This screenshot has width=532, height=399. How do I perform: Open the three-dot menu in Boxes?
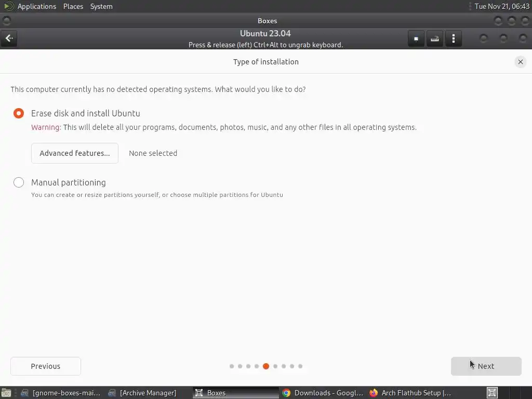[453, 38]
